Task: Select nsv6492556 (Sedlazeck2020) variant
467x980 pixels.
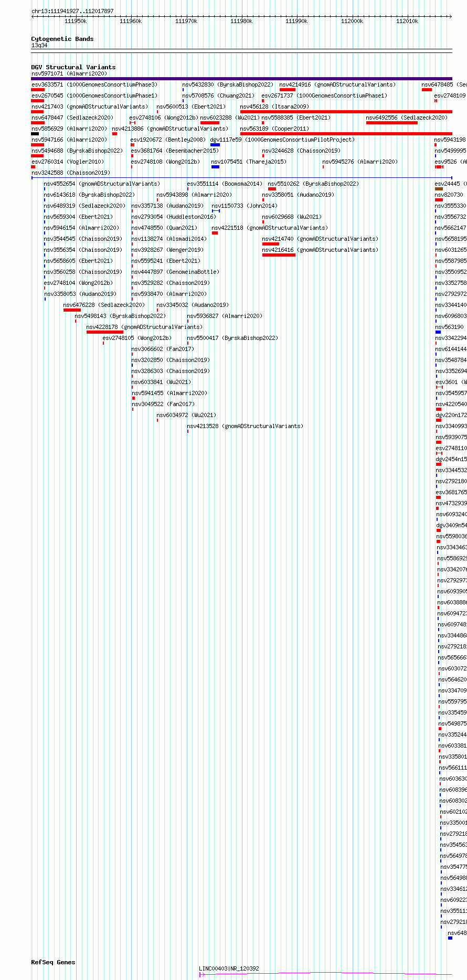Action: point(407,118)
